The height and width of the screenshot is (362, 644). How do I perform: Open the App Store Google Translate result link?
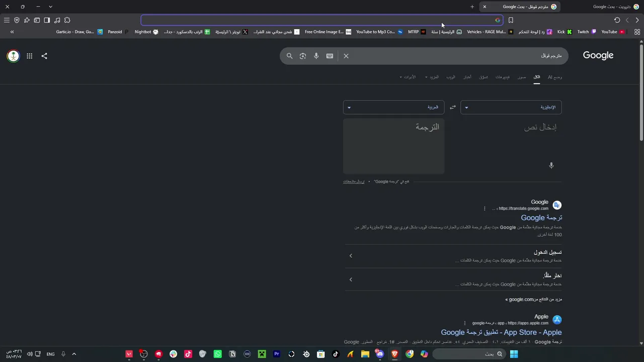pos(501,332)
